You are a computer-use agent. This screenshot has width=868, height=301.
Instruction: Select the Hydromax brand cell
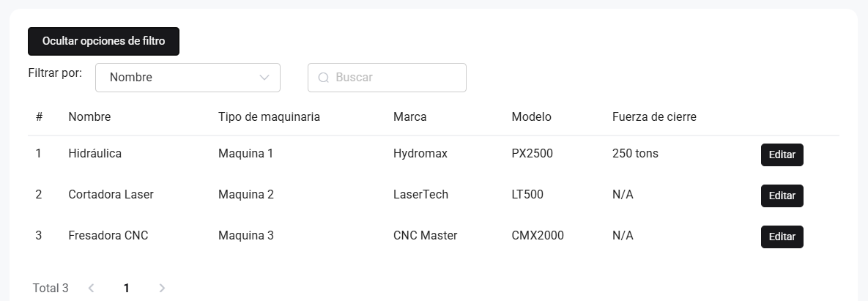click(420, 154)
